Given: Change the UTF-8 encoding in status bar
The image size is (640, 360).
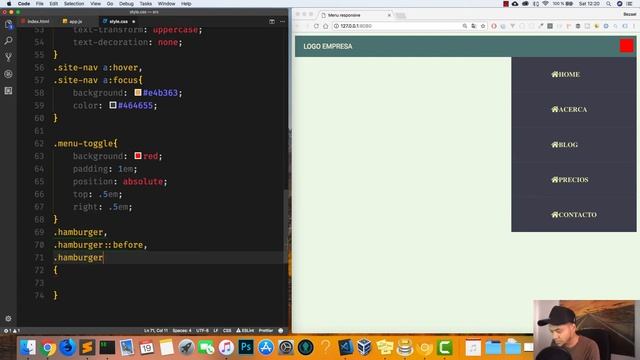Looking at the screenshot, I should (202, 331).
